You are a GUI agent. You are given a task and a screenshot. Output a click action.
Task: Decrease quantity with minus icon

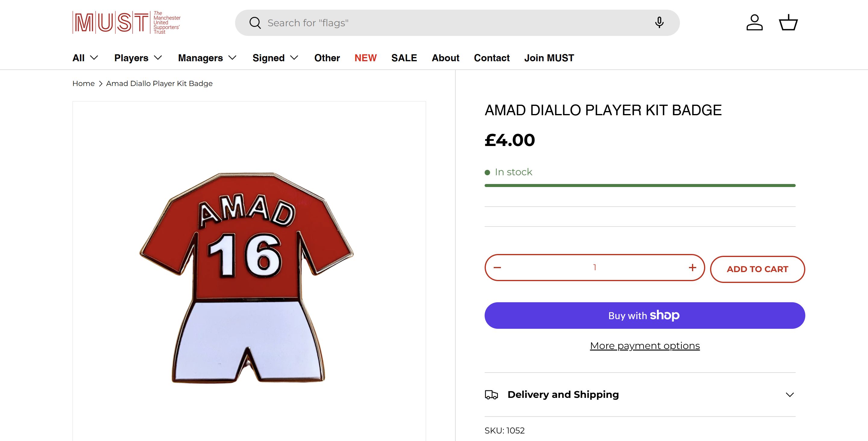tap(497, 268)
